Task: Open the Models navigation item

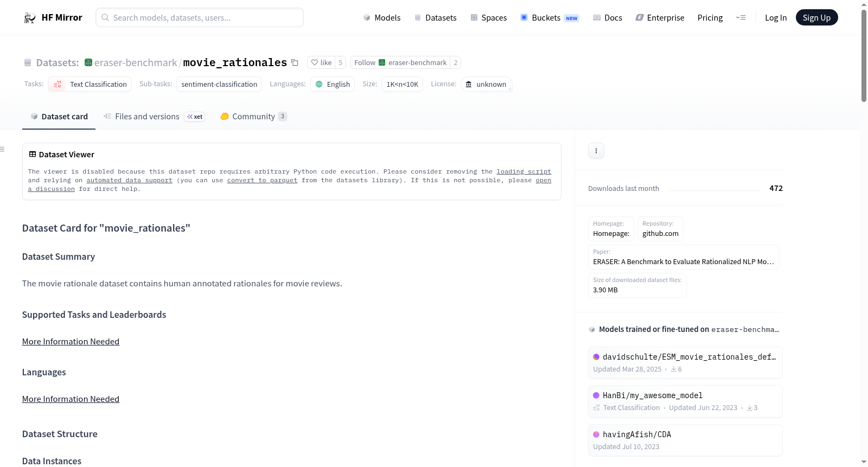Action: (x=382, y=17)
